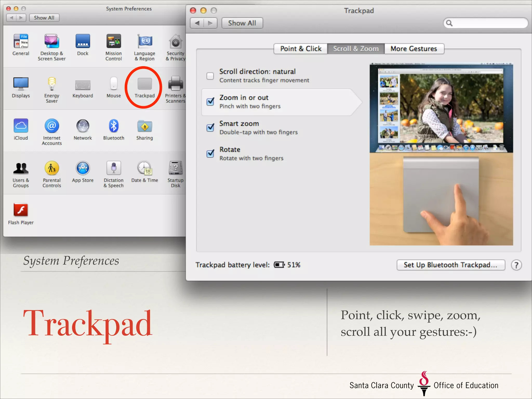
Task: Click the trackpad gesture preview video
Action: 441,154
